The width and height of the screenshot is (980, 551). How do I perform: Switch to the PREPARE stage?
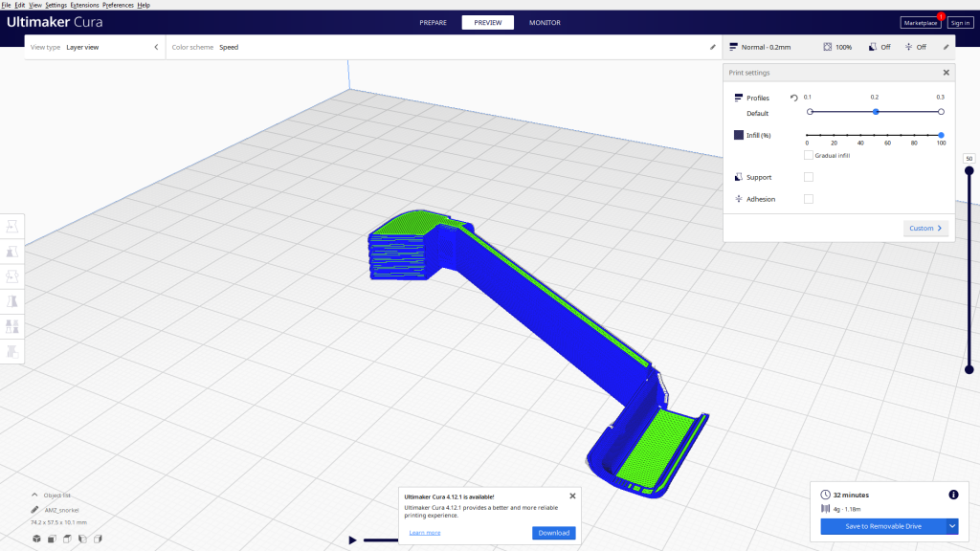coord(434,23)
